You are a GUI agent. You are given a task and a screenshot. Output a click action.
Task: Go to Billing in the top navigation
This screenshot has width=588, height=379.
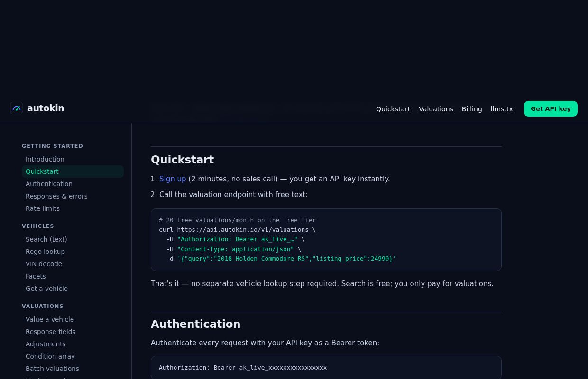point(472,109)
